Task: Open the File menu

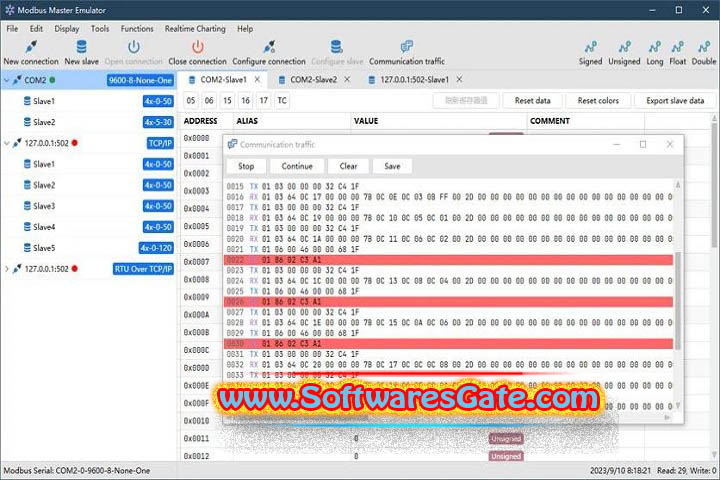Action: [x=12, y=29]
